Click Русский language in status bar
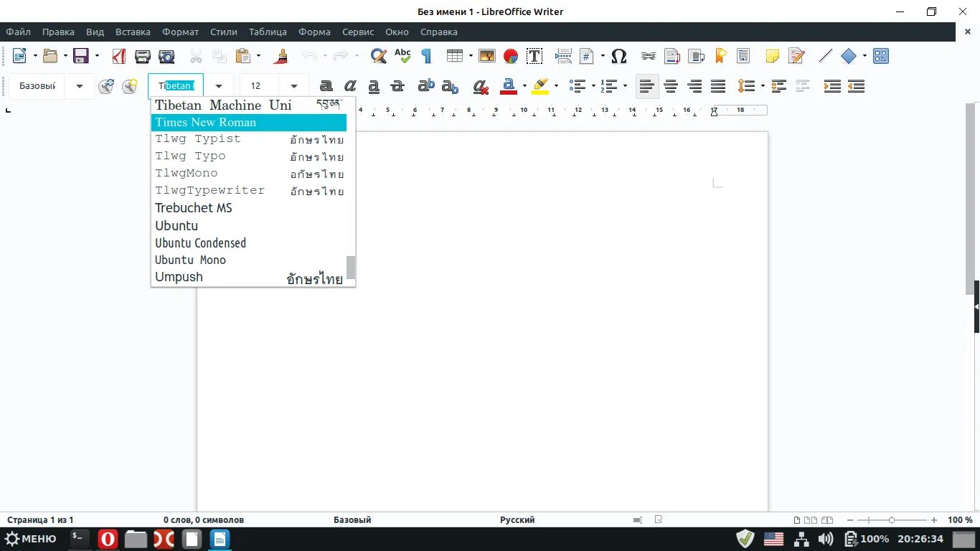 point(517,519)
